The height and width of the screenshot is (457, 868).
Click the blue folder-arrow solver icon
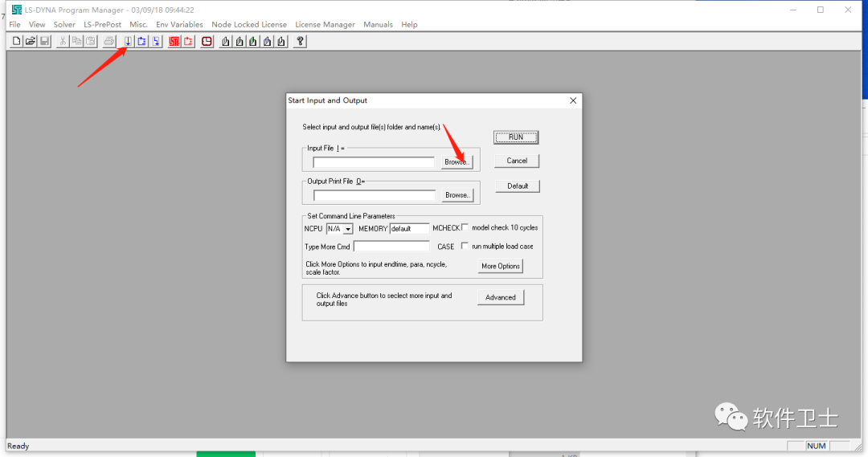pos(142,41)
